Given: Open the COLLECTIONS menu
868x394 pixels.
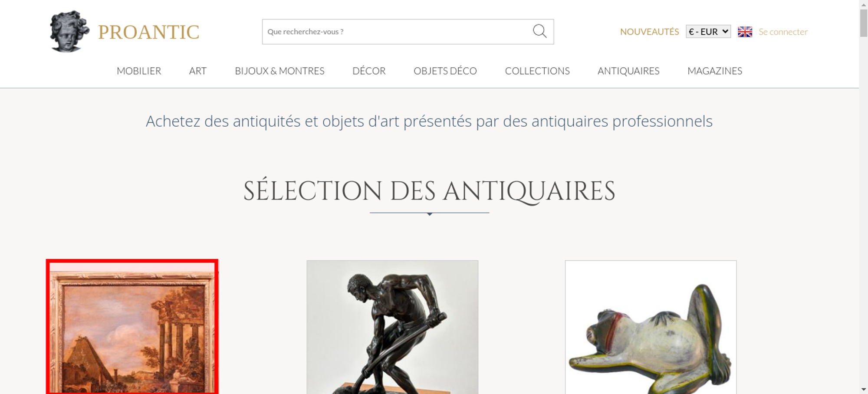Looking at the screenshot, I should point(537,71).
